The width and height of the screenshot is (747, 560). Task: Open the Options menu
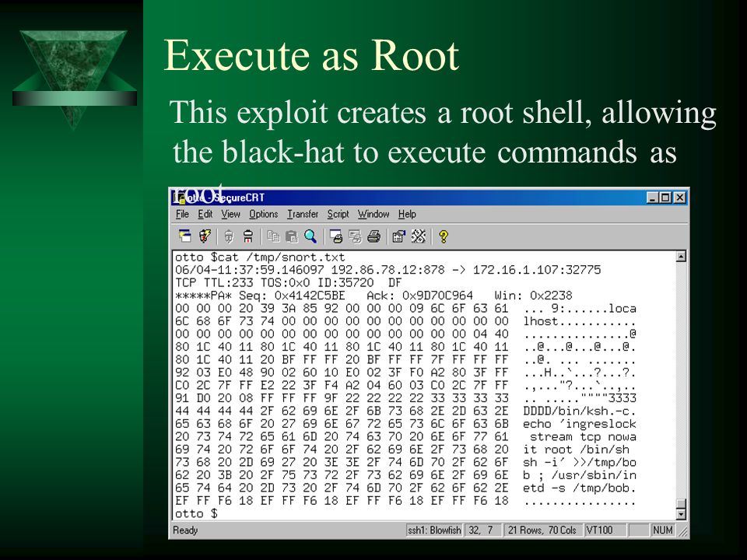coord(264,215)
